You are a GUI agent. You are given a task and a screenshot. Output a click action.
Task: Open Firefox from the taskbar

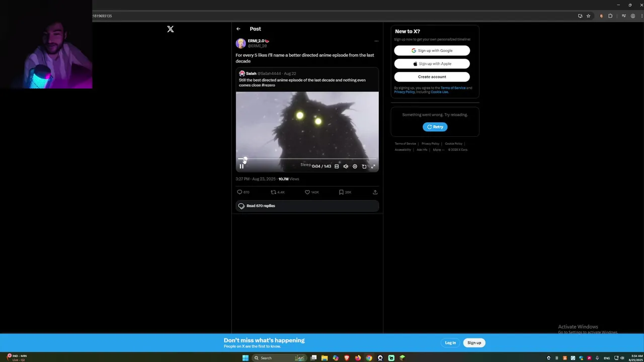[358, 358]
